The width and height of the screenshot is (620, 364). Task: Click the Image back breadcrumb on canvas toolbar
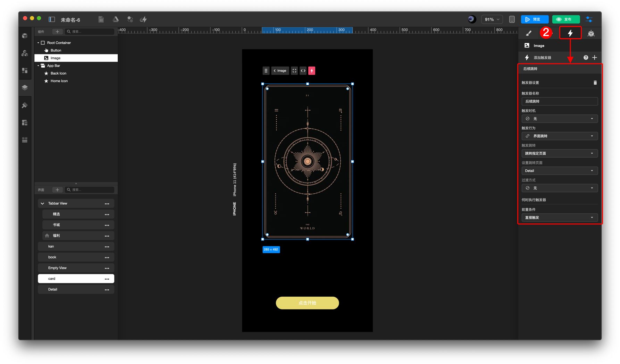click(x=280, y=71)
